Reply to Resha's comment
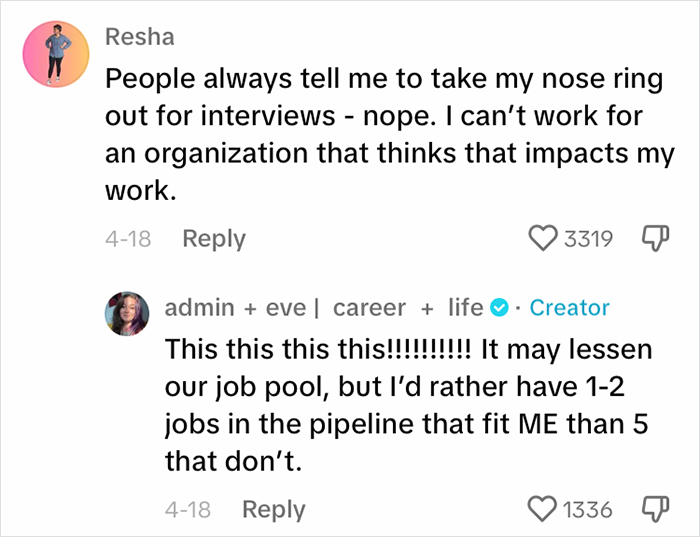 [x=213, y=239]
